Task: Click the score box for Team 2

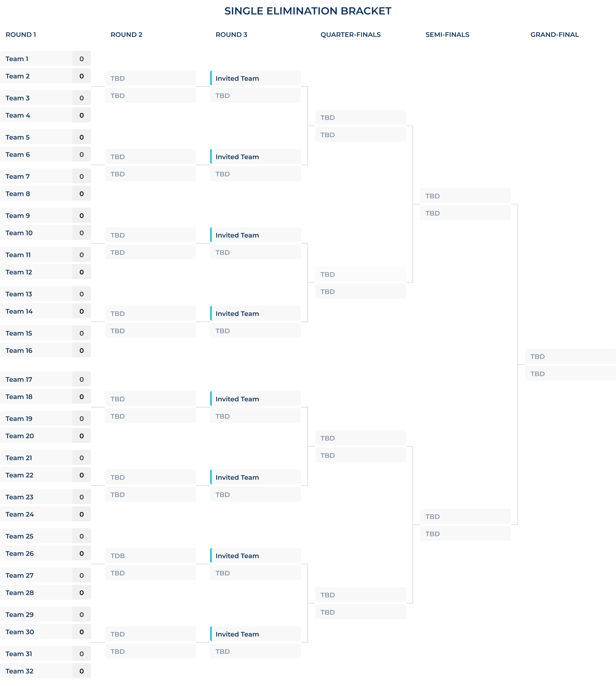Action: [x=82, y=76]
